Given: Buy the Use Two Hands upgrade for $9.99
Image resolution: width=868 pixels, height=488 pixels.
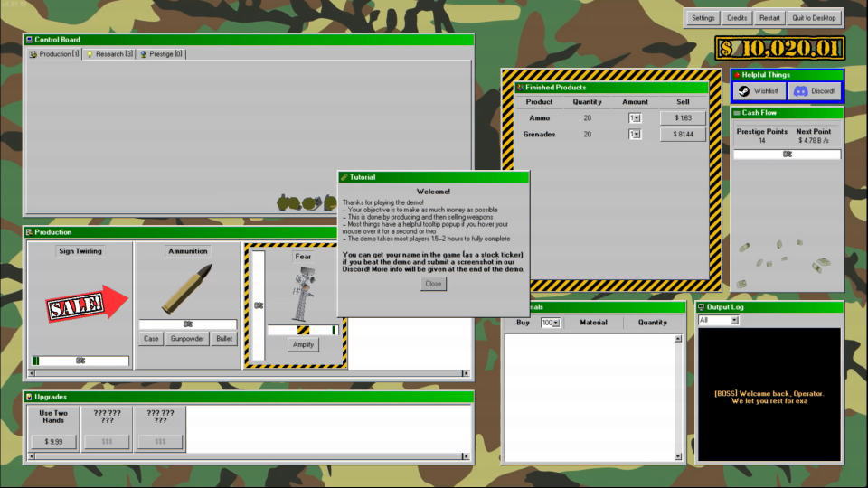Looking at the screenshot, I should (53, 442).
